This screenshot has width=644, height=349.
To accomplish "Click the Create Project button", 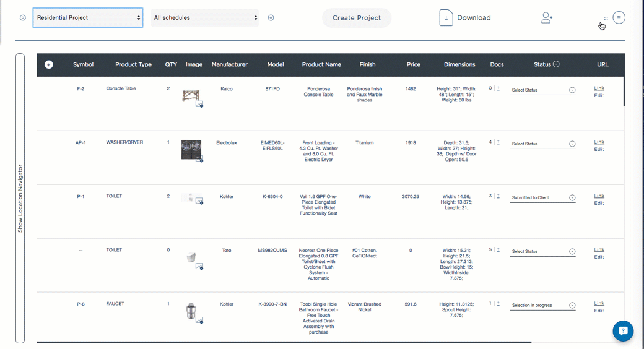I will (x=357, y=18).
